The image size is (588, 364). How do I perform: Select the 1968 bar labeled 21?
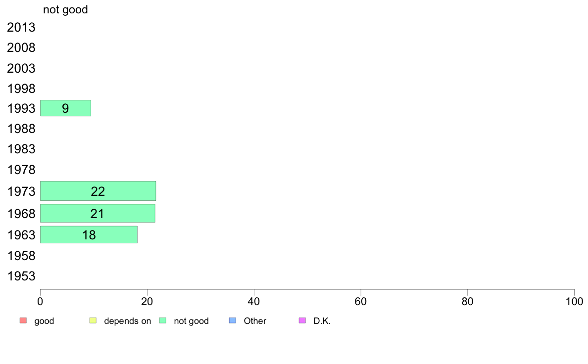(98, 213)
